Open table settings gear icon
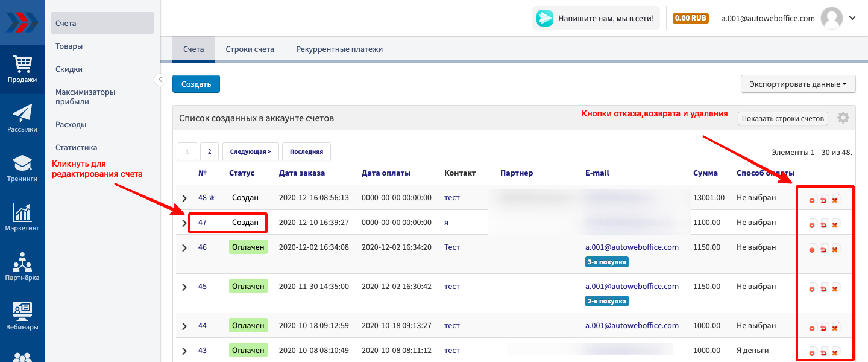Screen dimensions: 868x362 point(843,118)
